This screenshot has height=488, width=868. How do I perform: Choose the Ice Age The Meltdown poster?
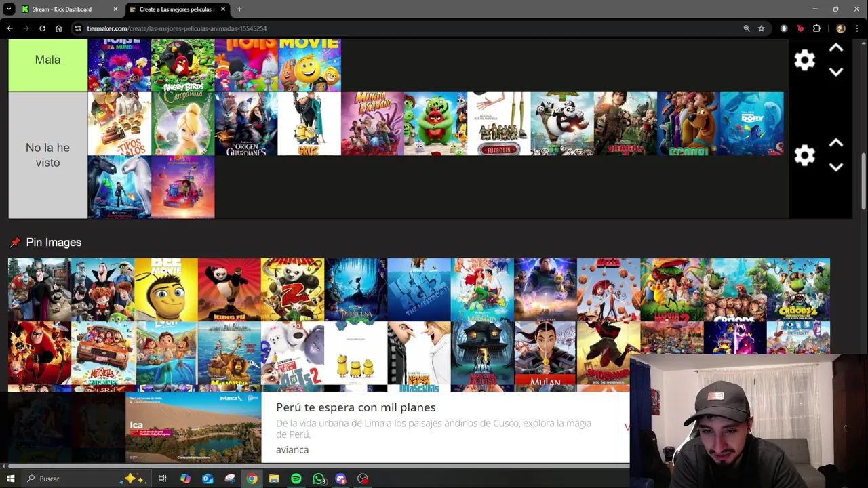(419, 289)
